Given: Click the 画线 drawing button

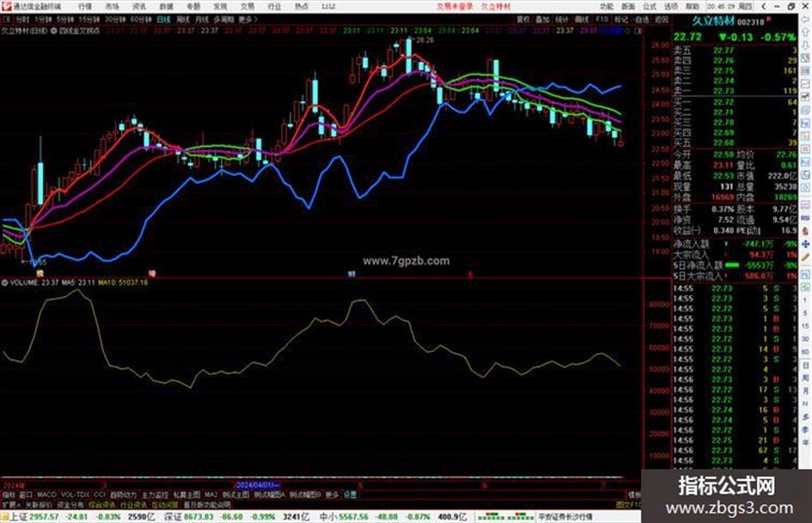Looking at the screenshot, I should click(x=582, y=19).
